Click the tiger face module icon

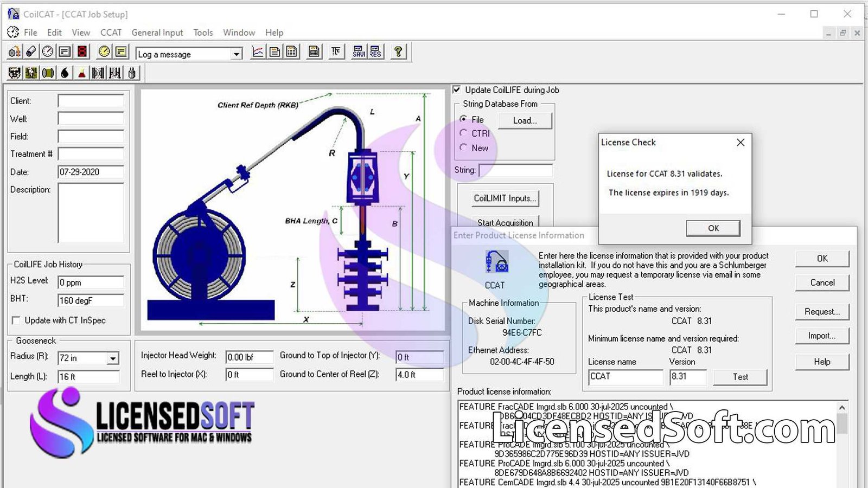15,73
